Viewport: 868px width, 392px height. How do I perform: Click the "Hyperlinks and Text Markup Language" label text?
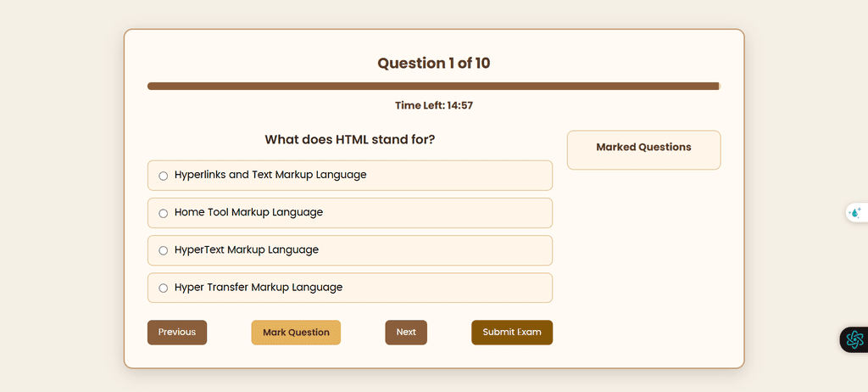point(270,175)
